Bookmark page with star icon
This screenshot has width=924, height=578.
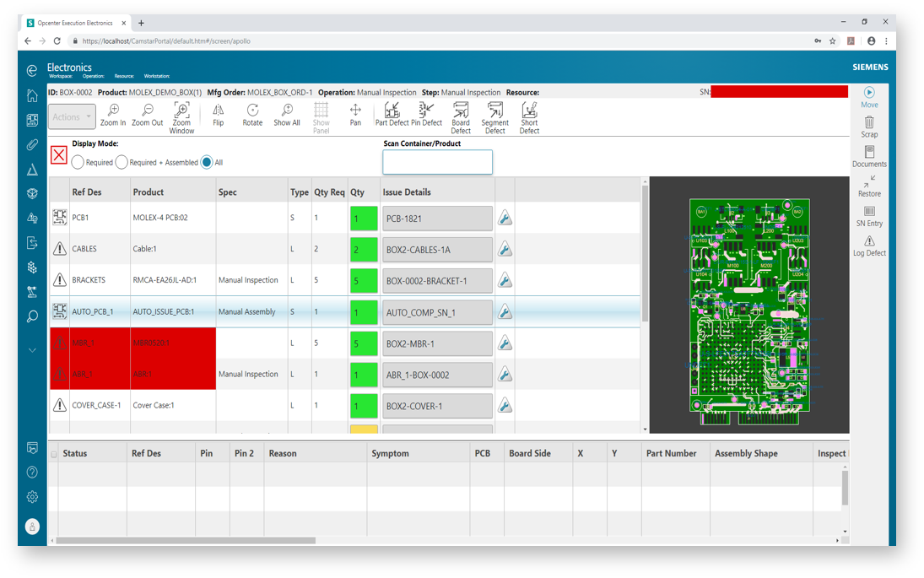click(832, 41)
